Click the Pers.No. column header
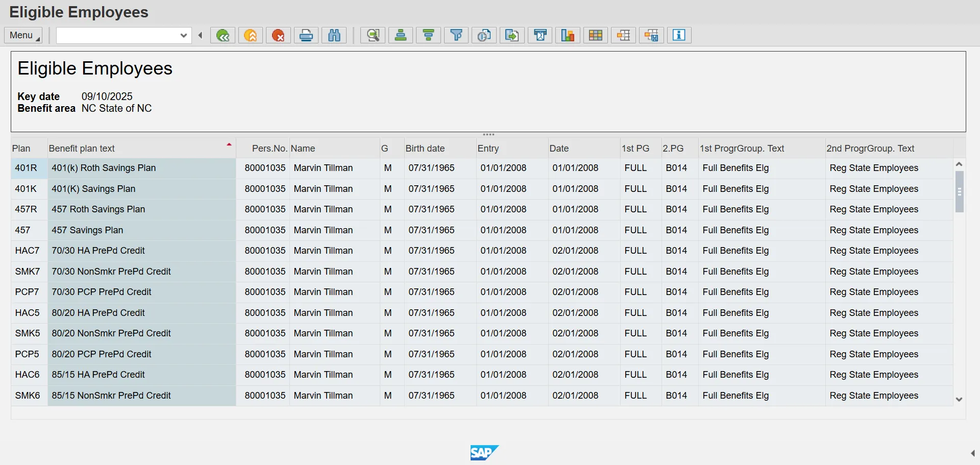This screenshot has height=465, width=980. click(x=269, y=149)
